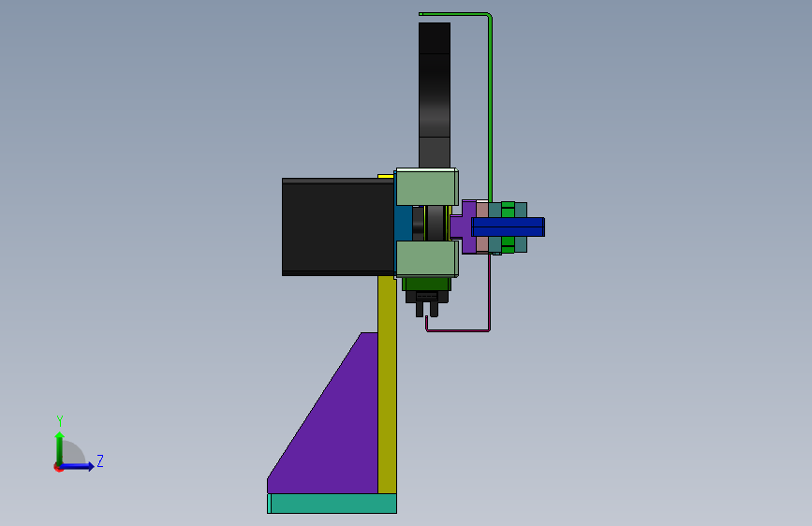812x526 pixels.
Task: Select the large black motor body
Action: pyautogui.click(x=338, y=226)
